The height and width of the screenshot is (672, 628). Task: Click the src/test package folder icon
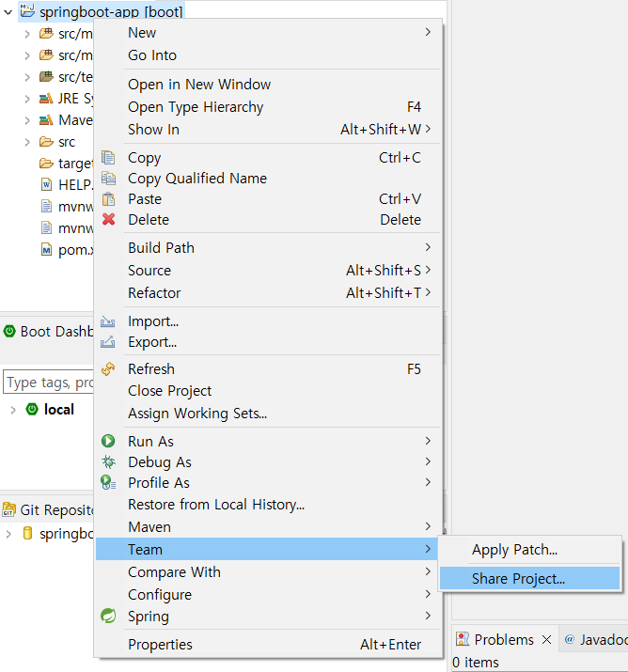tap(46, 77)
